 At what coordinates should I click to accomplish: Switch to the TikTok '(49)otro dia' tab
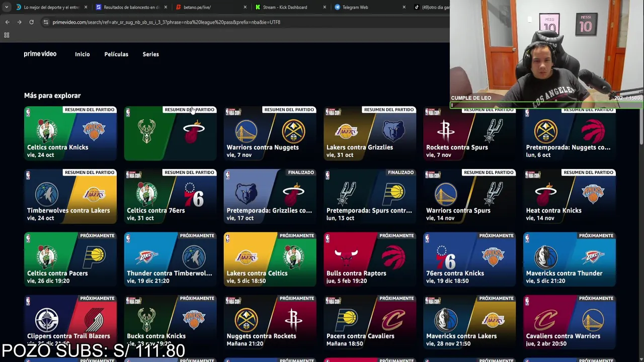click(431, 7)
